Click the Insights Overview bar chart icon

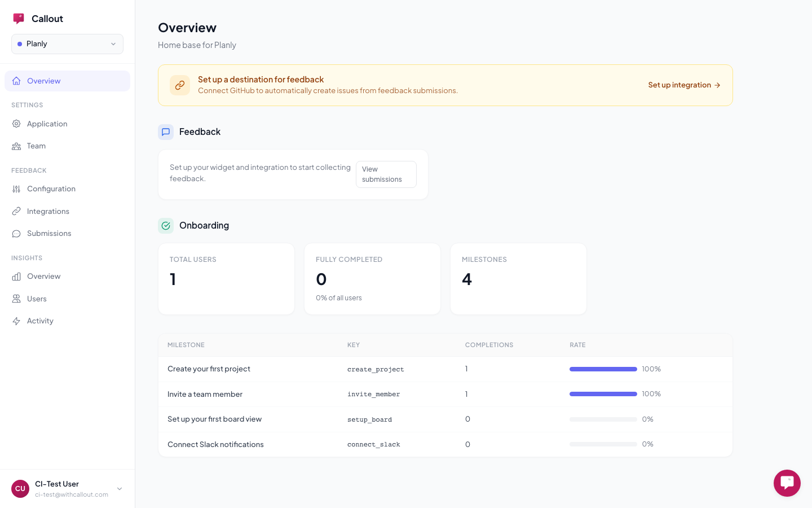[x=16, y=277]
